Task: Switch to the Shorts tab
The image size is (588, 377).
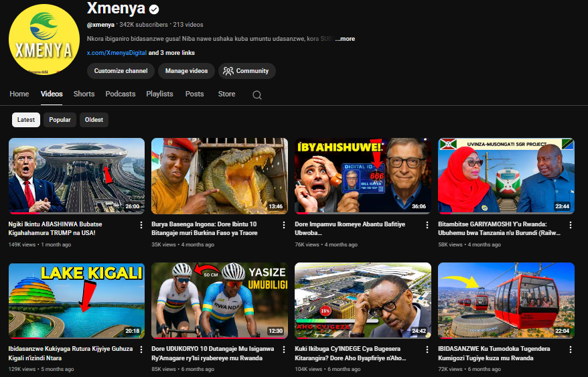Action: tap(84, 94)
